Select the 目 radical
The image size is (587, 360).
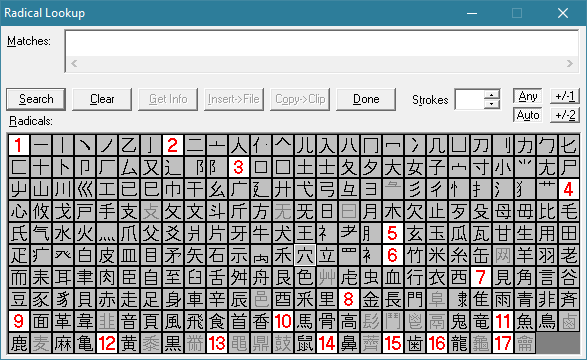click(x=150, y=255)
